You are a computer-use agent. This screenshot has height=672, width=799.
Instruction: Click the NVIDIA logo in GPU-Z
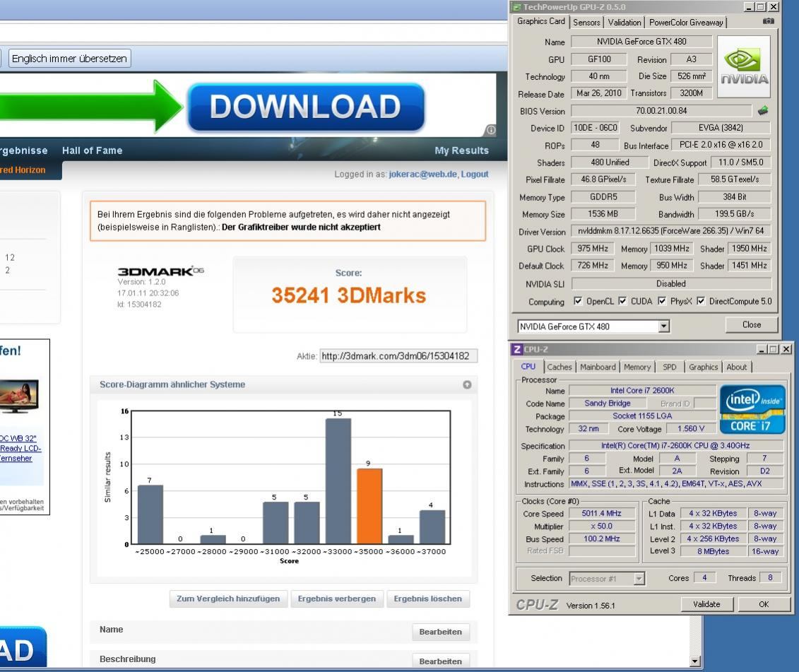pyautogui.click(x=743, y=66)
